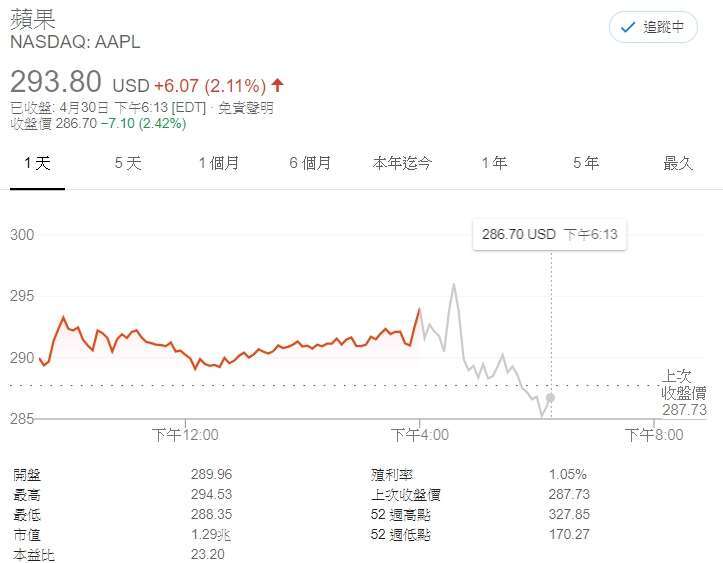Screen dimensions: 723x563
Task: Click the 上次收盤價 287.73 chart label
Action: [x=684, y=393]
